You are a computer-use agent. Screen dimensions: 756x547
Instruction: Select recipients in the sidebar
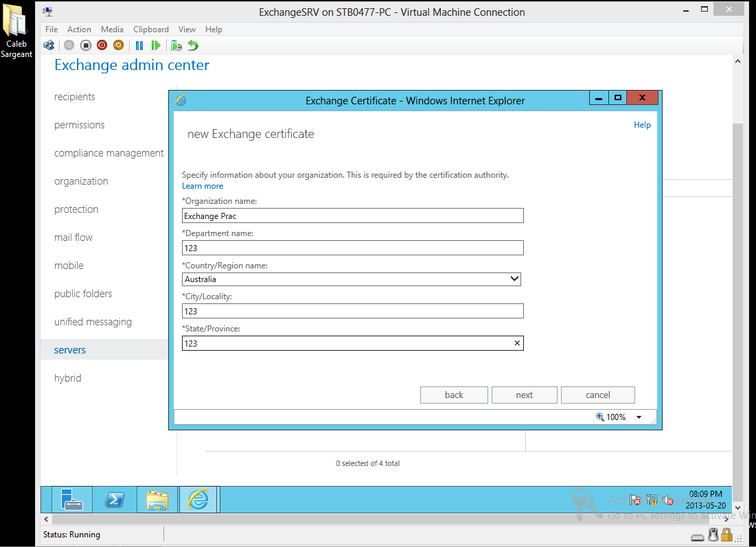(75, 97)
